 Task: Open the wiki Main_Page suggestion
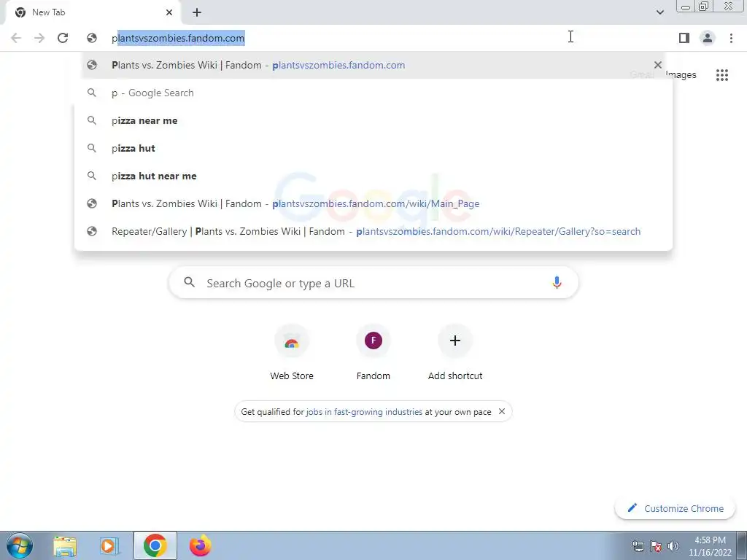click(373, 203)
